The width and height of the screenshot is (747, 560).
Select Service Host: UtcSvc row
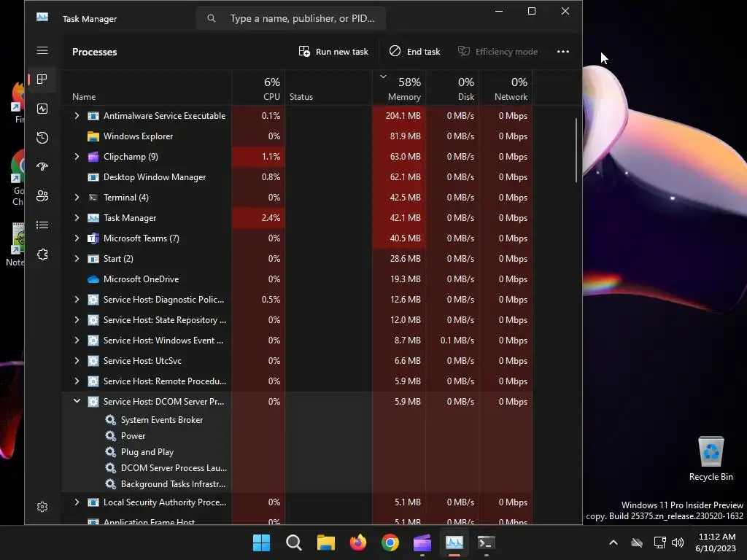[298, 361]
